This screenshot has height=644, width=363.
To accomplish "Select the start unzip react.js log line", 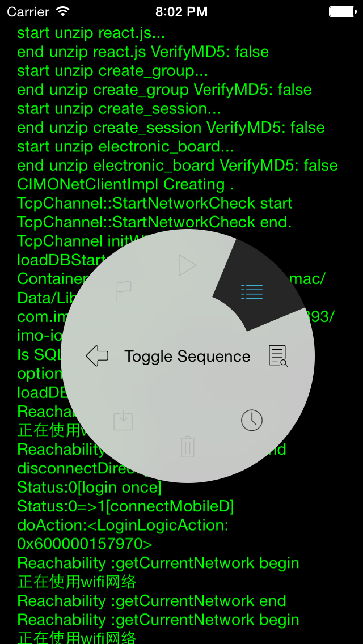I will pos(91,33).
